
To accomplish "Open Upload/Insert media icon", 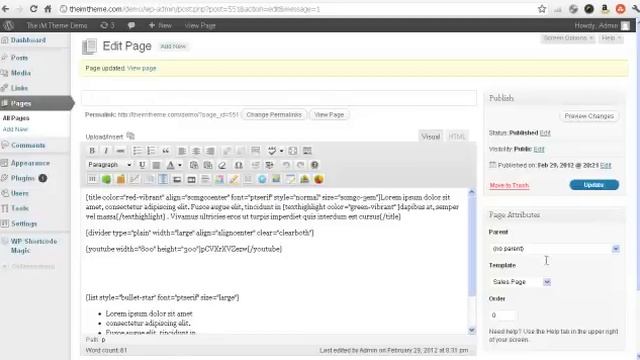I will click(x=131, y=136).
